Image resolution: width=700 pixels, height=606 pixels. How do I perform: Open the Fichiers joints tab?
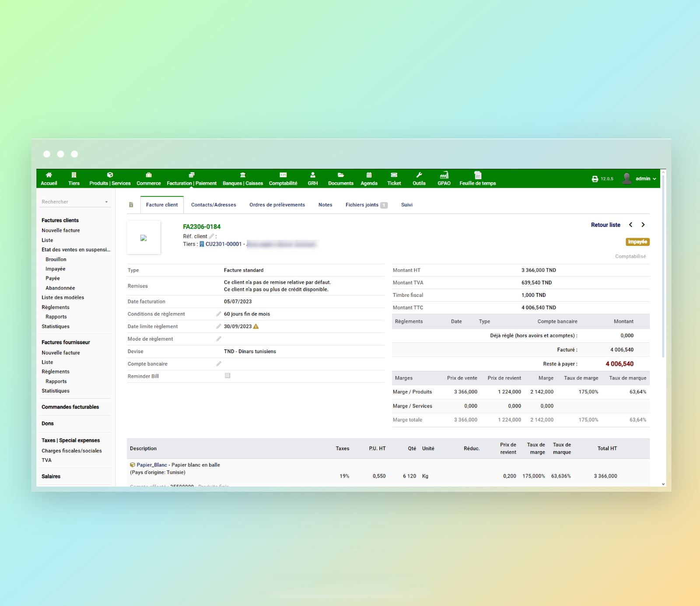(x=362, y=205)
